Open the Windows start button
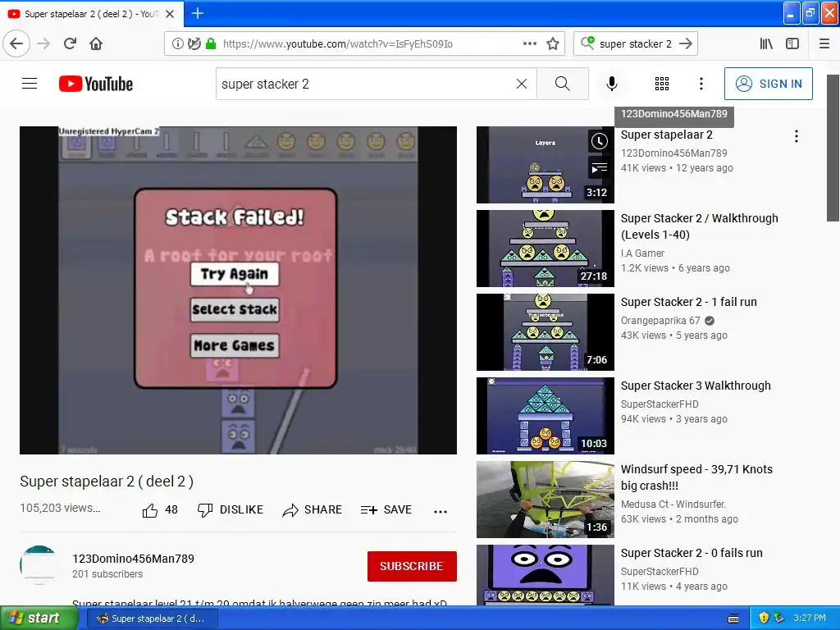 39,618
